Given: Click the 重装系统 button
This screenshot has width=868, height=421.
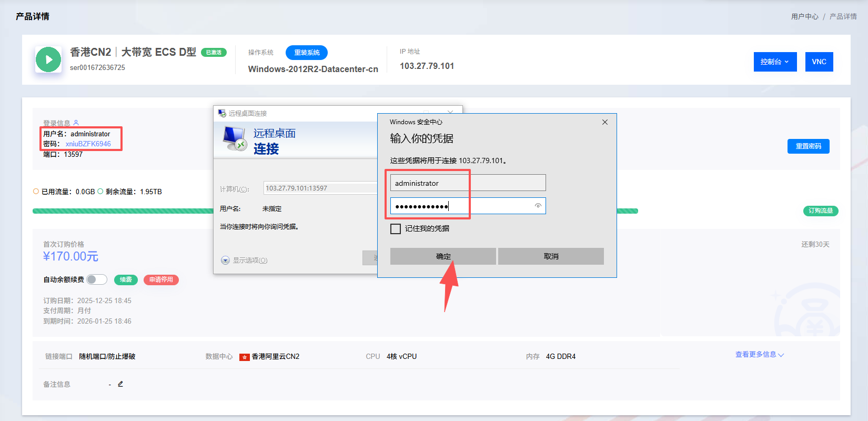Looking at the screenshot, I should [x=307, y=53].
